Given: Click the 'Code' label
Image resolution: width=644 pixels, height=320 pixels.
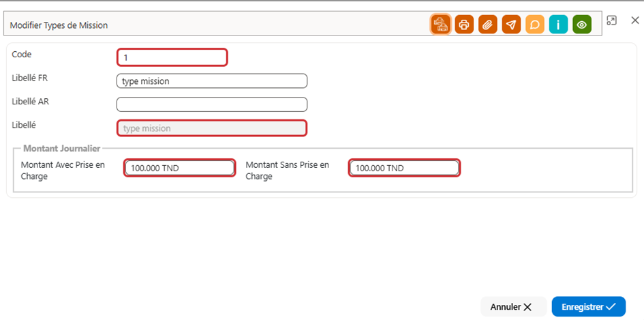Looking at the screenshot, I should tap(22, 54).
